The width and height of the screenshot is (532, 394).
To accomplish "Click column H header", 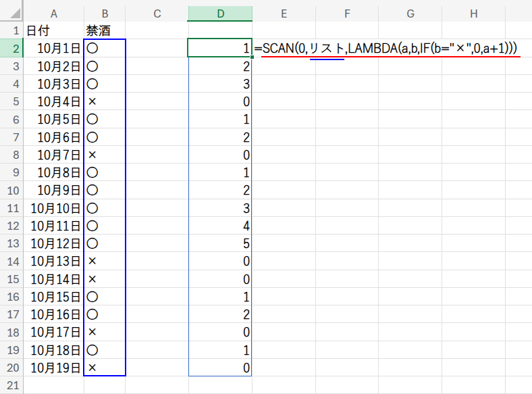I will [473, 14].
